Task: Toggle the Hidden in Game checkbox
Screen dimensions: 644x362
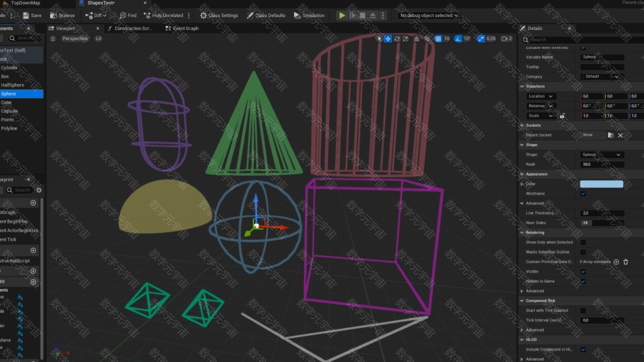Action: click(583, 282)
